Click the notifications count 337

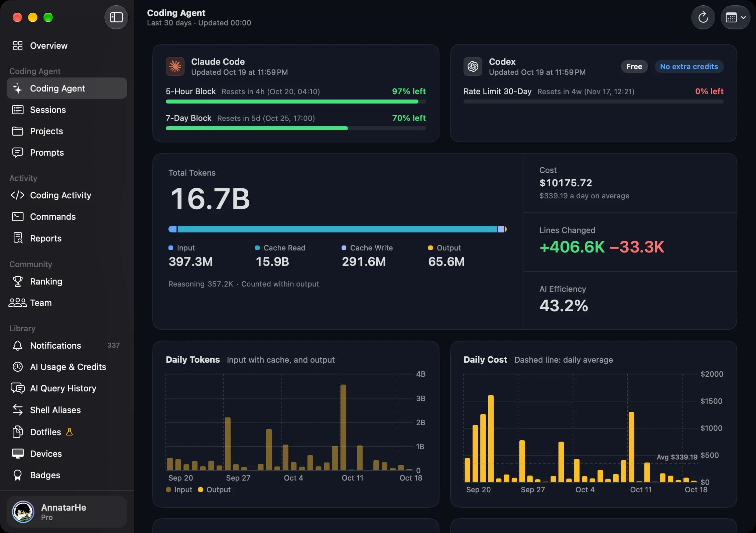(113, 345)
